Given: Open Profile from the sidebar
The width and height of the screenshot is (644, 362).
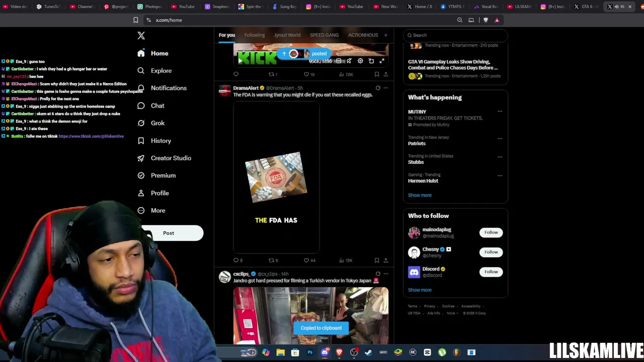Looking at the screenshot, I should click(153, 193).
